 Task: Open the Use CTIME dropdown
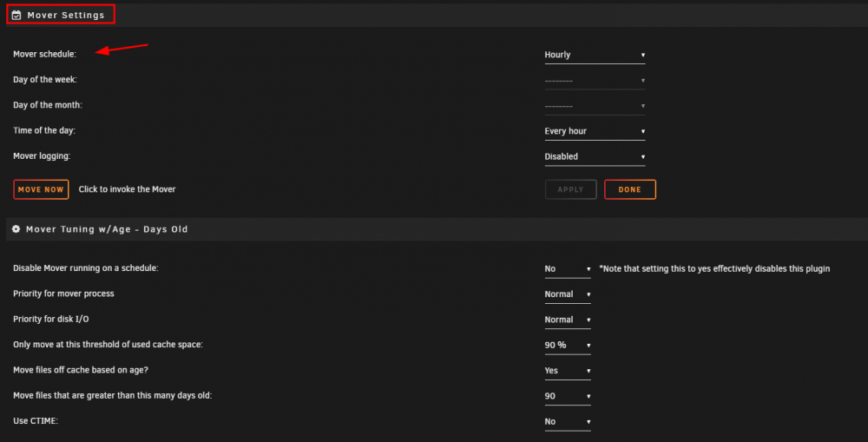coord(568,421)
